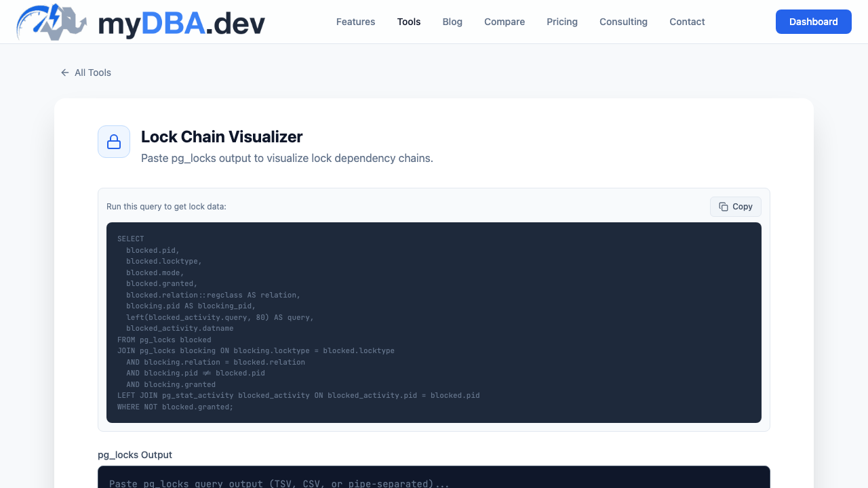Open the Consulting navigation link
The image size is (868, 488).
(623, 22)
